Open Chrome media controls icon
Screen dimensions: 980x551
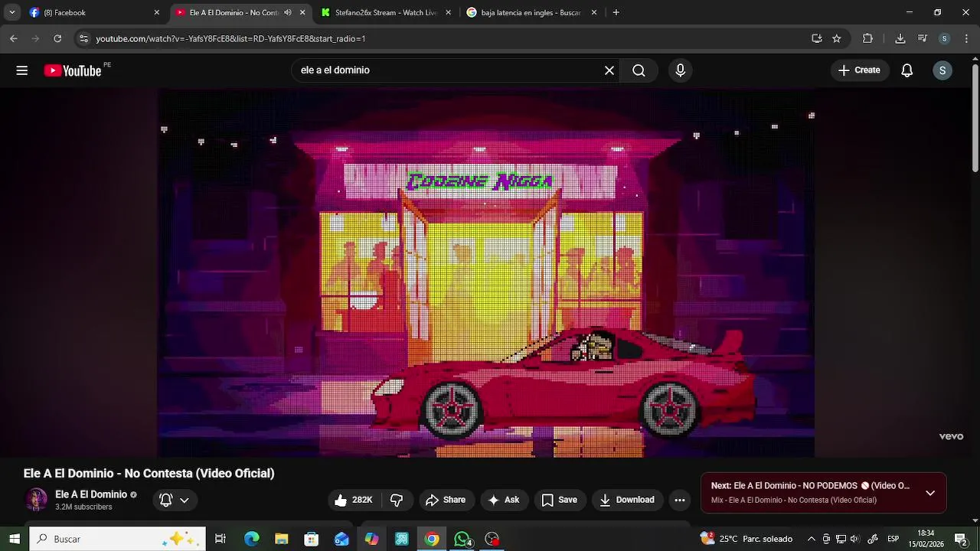pyautogui.click(x=923, y=38)
